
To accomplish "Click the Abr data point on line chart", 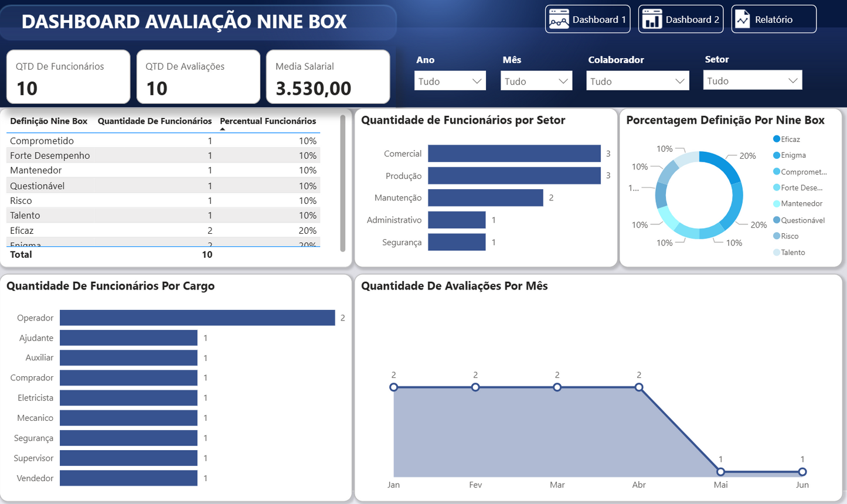I will click(x=638, y=387).
